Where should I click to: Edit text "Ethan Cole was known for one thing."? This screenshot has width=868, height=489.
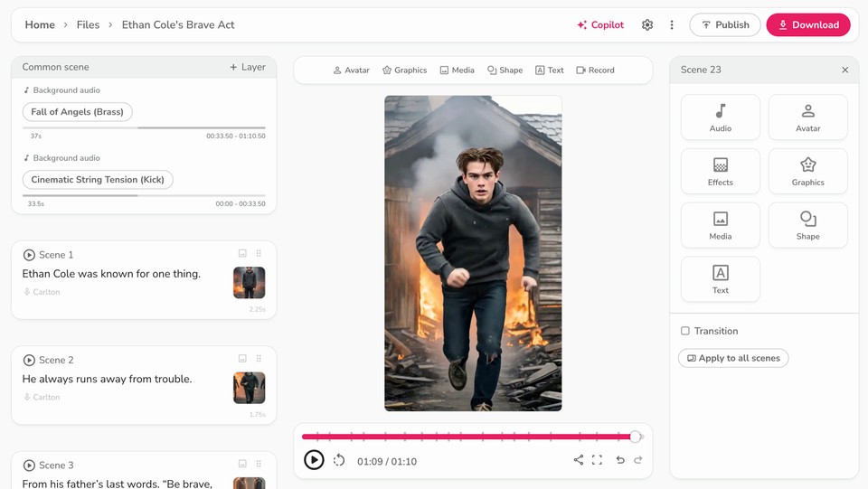click(111, 274)
